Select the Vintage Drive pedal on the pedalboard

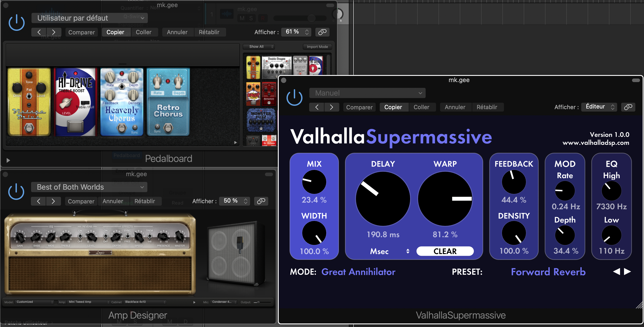pos(29,102)
